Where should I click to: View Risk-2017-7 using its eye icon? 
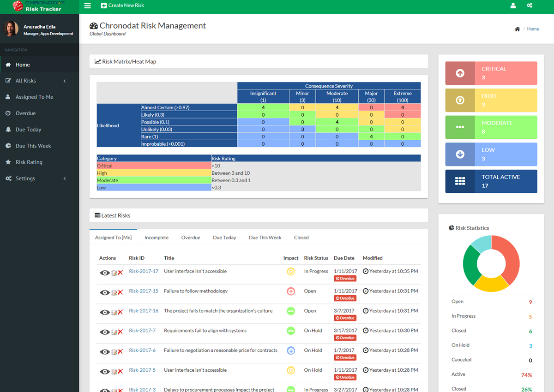pyautogui.click(x=105, y=332)
